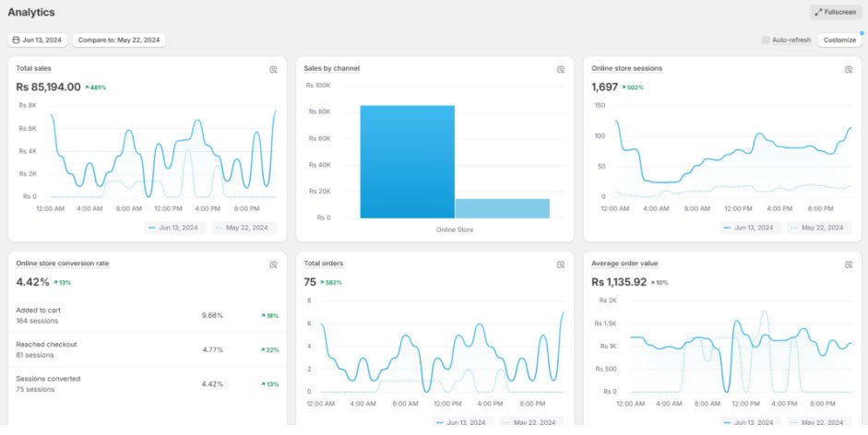
Task: Open the Compare to: May 22, 2024 selector
Action: pos(119,40)
